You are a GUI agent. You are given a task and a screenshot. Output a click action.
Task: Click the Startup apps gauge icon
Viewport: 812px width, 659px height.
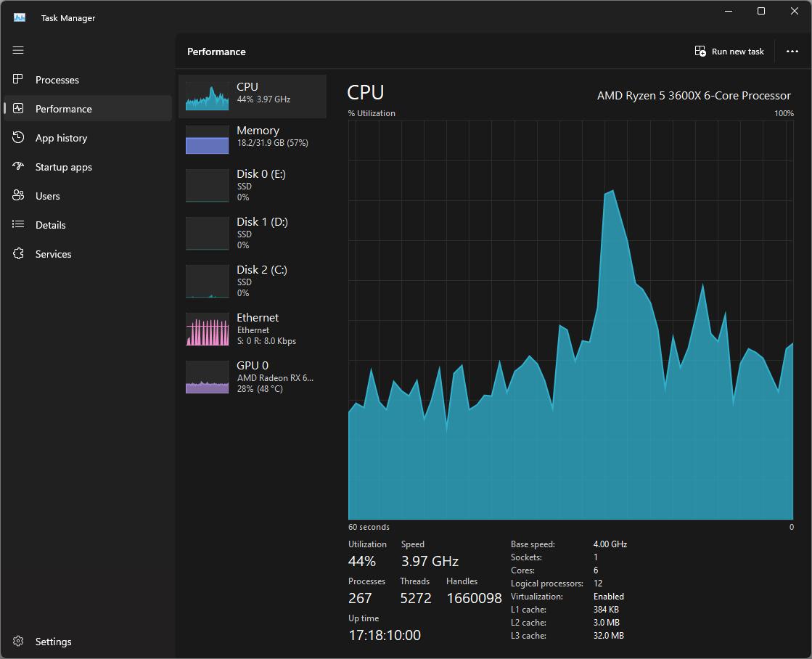[18, 166]
